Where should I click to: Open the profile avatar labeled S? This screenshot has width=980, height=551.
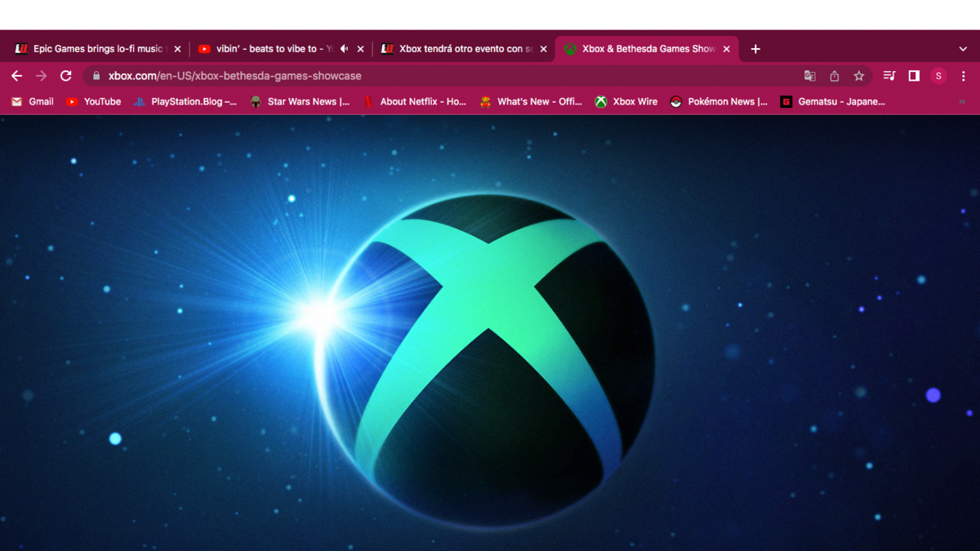pos(938,76)
